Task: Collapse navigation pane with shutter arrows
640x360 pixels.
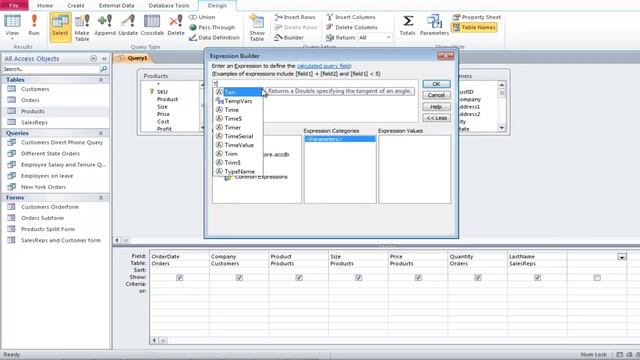Action: coord(104,59)
